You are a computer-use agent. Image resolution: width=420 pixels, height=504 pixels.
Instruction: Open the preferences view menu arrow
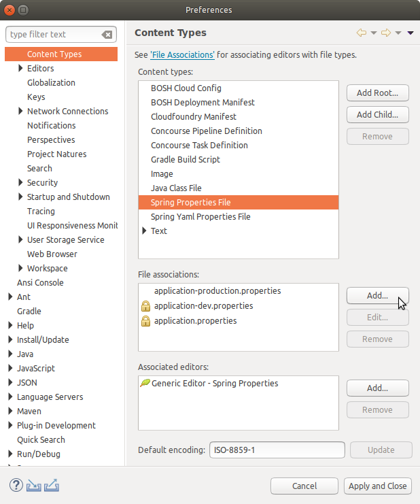pyautogui.click(x=410, y=33)
